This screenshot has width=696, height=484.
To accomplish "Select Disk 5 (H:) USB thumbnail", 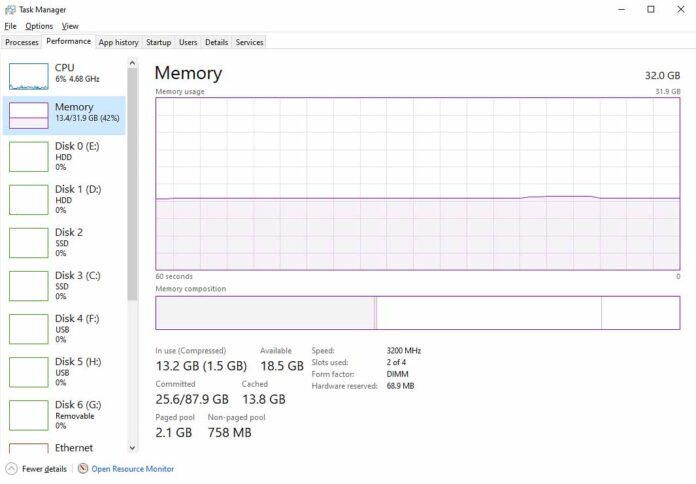I will (x=28, y=372).
